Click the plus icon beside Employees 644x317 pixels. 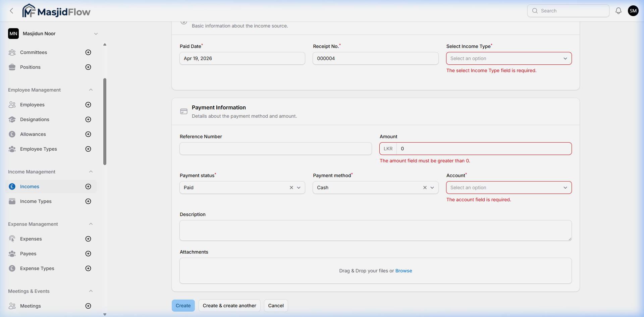[x=88, y=105]
